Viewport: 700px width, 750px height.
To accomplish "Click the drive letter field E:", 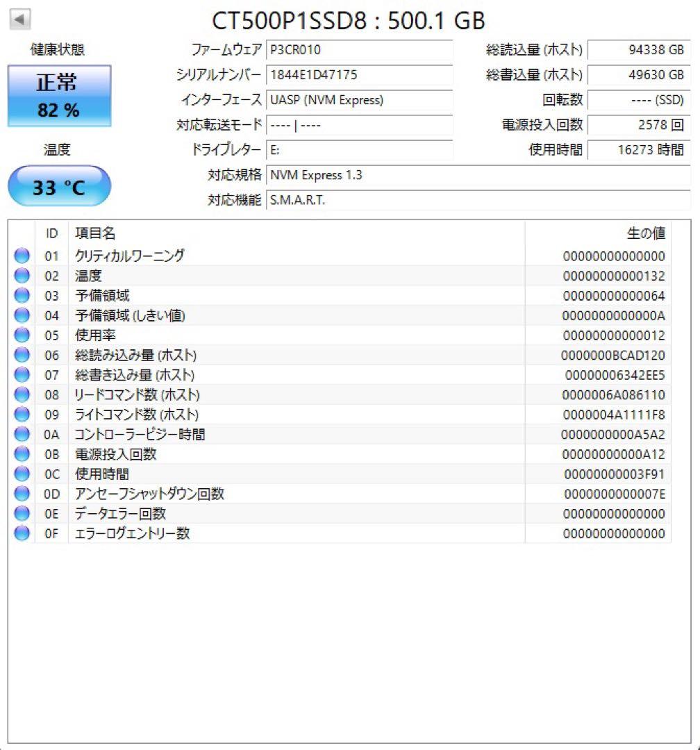I will (x=359, y=150).
